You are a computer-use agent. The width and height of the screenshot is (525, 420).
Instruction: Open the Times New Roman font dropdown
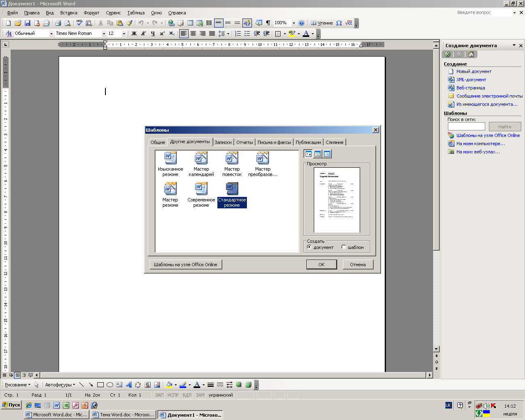(104, 34)
